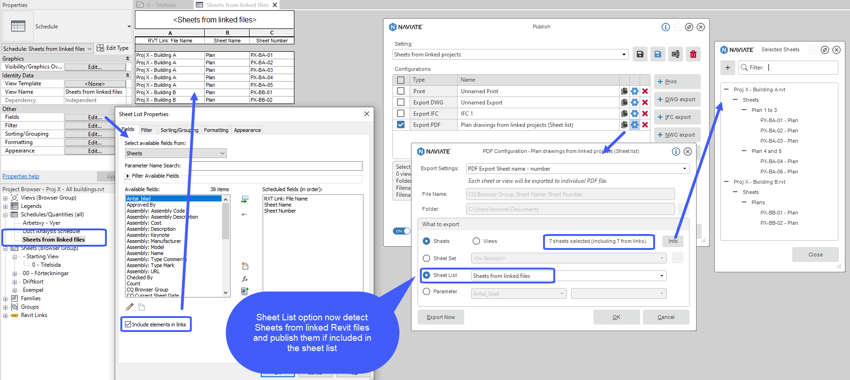Screen dimensions: 850x380
Task: Select the Parameter radio button
Action: (426, 292)
